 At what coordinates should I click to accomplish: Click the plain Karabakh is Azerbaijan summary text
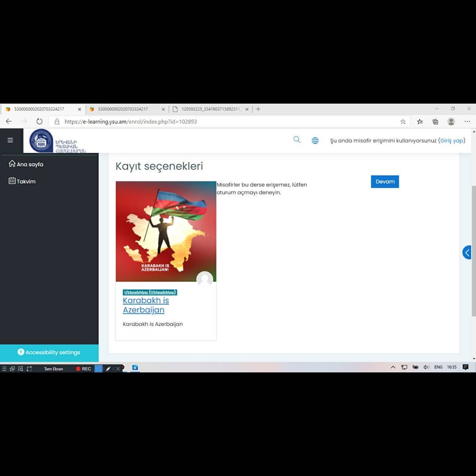[152, 324]
